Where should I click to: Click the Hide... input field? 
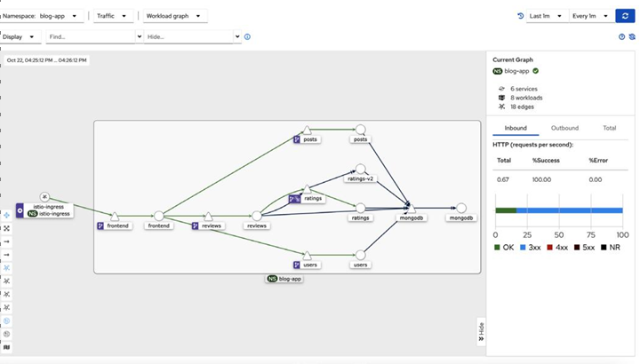pos(188,36)
